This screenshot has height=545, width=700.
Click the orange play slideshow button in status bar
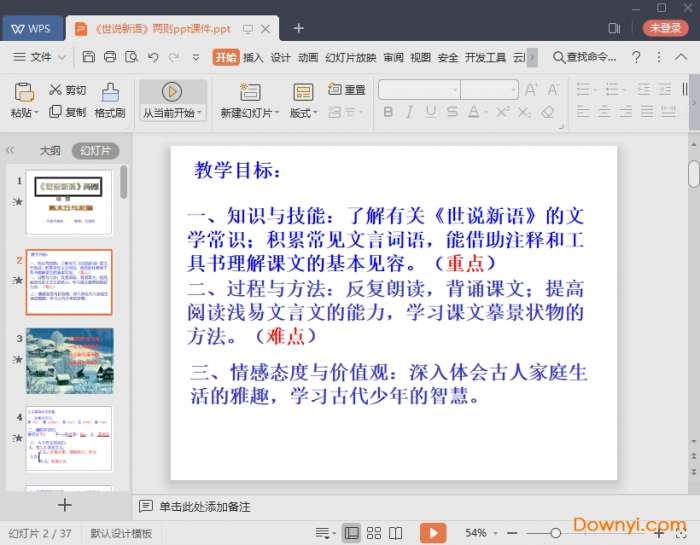432,533
